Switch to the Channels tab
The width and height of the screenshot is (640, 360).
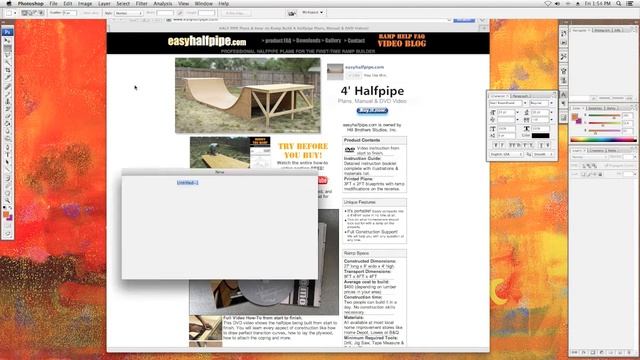point(596,151)
